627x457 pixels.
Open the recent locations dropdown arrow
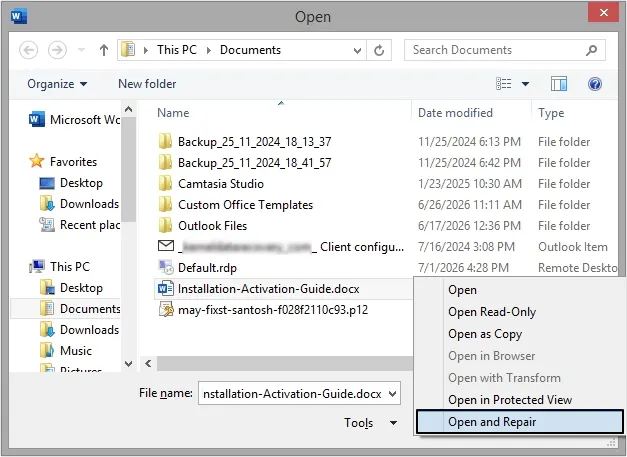[81, 50]
